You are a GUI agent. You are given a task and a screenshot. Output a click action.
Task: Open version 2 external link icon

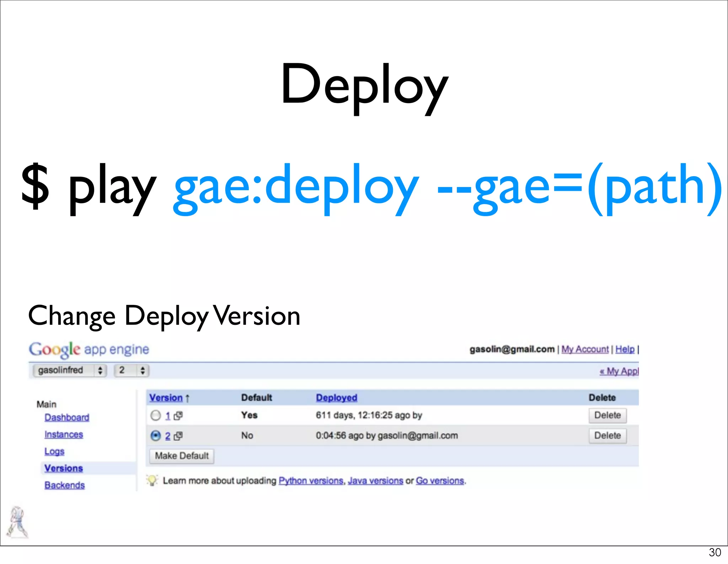(178, 436)
